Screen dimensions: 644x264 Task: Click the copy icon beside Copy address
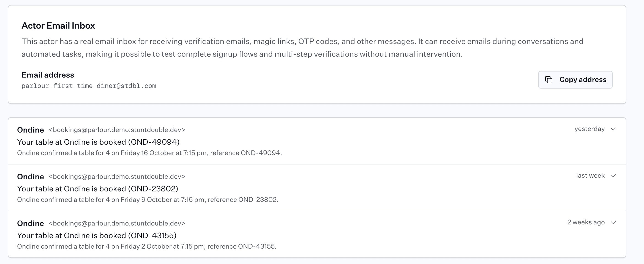click(x=549, y=80)
